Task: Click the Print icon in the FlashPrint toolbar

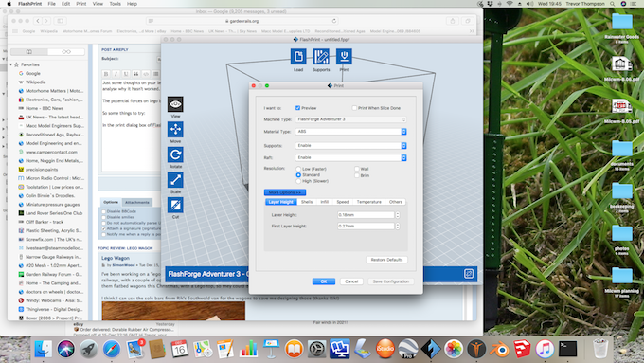Action: click(x=344, y=56)
